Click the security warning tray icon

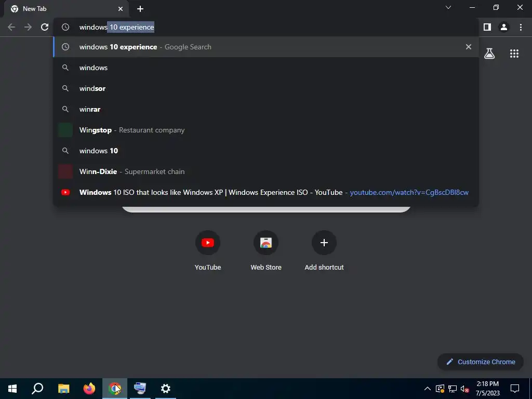[440, 389]
